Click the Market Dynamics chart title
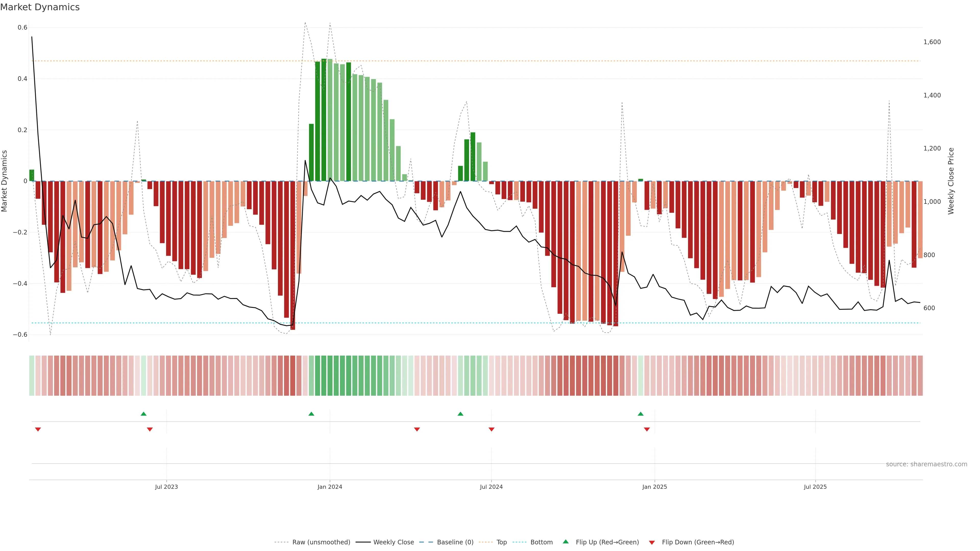This screenshot has height=551, width=980. coord(40,7)
